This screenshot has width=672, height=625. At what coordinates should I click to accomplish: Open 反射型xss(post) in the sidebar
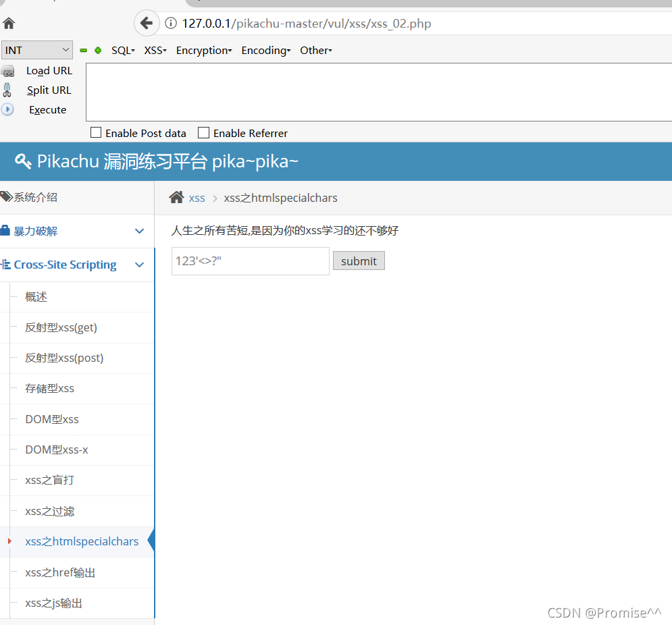point(64,358)
